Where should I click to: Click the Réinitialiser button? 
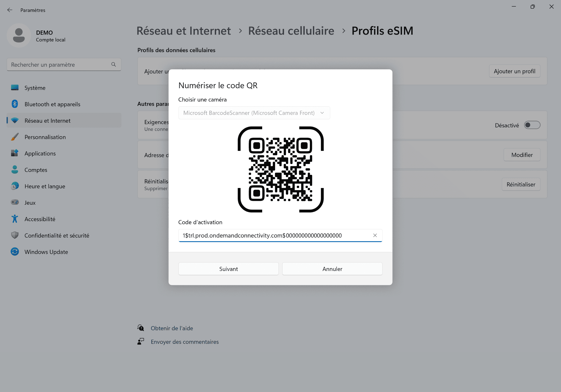[x=521, y=184]
